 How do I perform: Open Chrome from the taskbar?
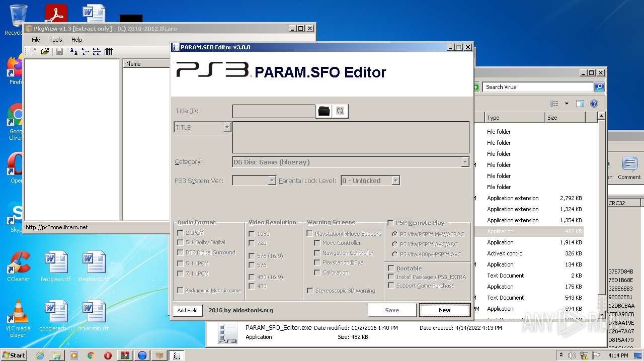[91, 355]
